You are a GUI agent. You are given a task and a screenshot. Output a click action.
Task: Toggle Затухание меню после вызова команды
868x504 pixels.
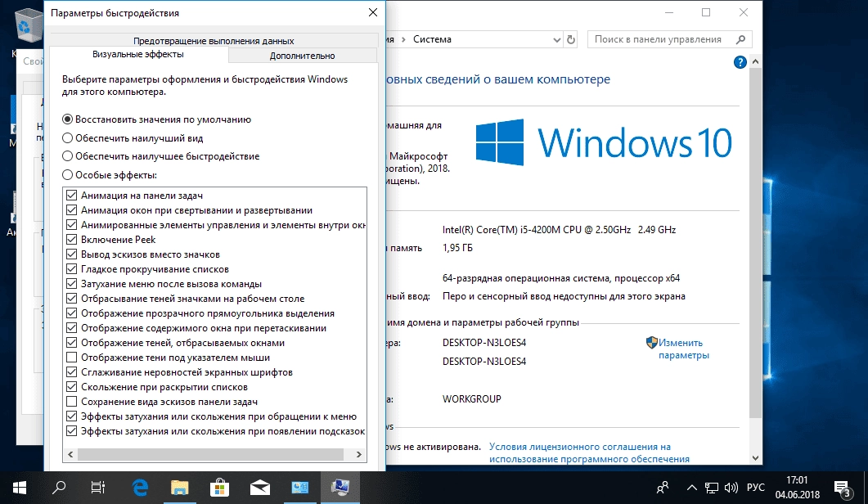coord(71,284)
